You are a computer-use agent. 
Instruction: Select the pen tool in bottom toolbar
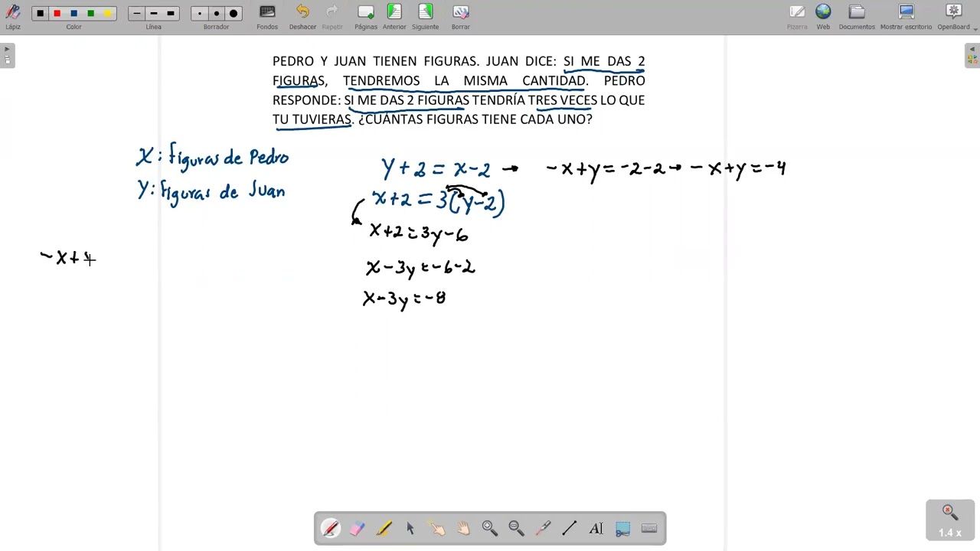point(331,528)
